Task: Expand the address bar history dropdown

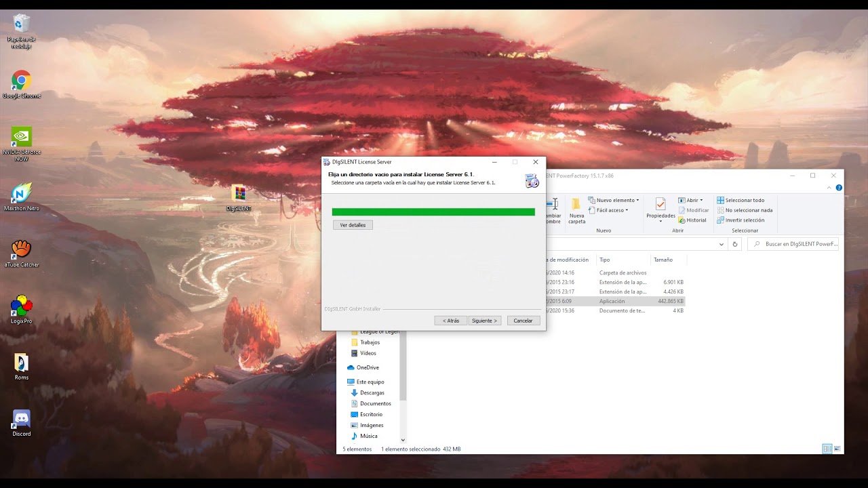Action: pos(721,244)
